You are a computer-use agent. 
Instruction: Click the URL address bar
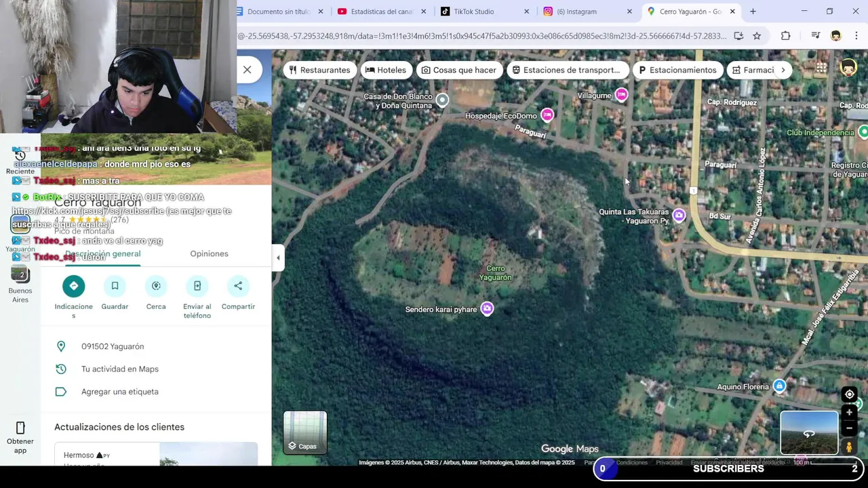click(481, 36)
